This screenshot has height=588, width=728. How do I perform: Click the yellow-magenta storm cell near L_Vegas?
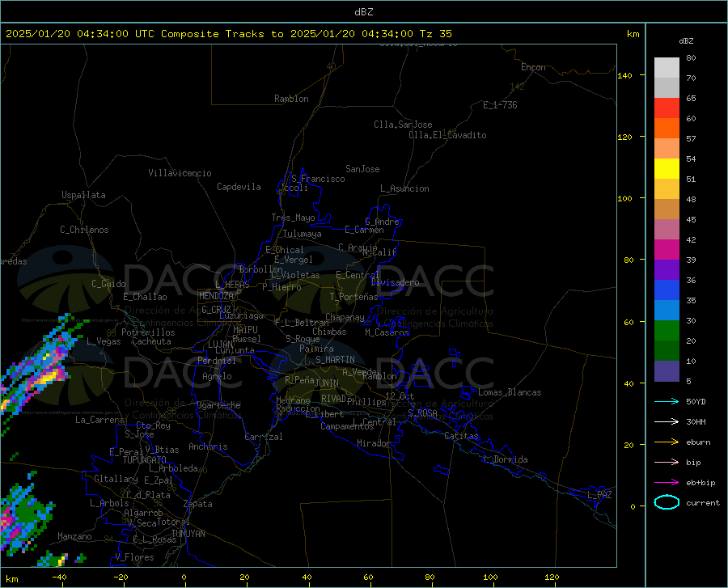47,378
